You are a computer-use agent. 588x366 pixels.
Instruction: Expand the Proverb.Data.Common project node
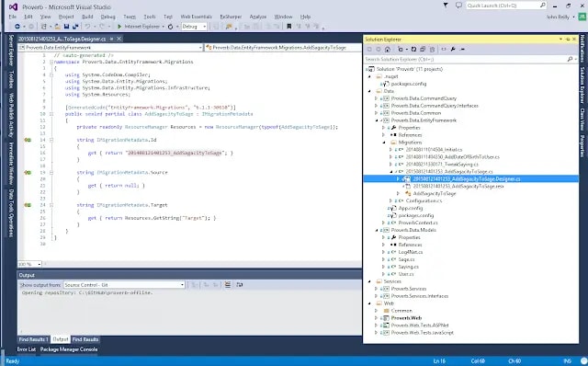(x=376, y=113)
